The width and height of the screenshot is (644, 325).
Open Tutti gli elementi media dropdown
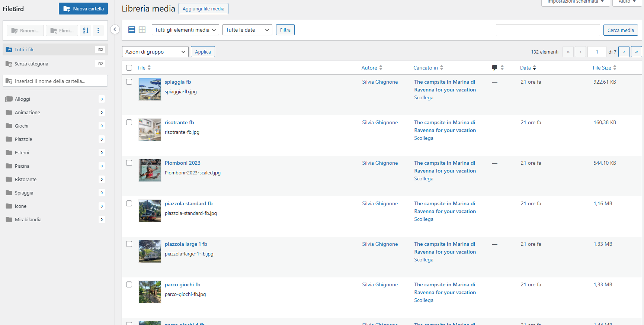tap(185, 30)
